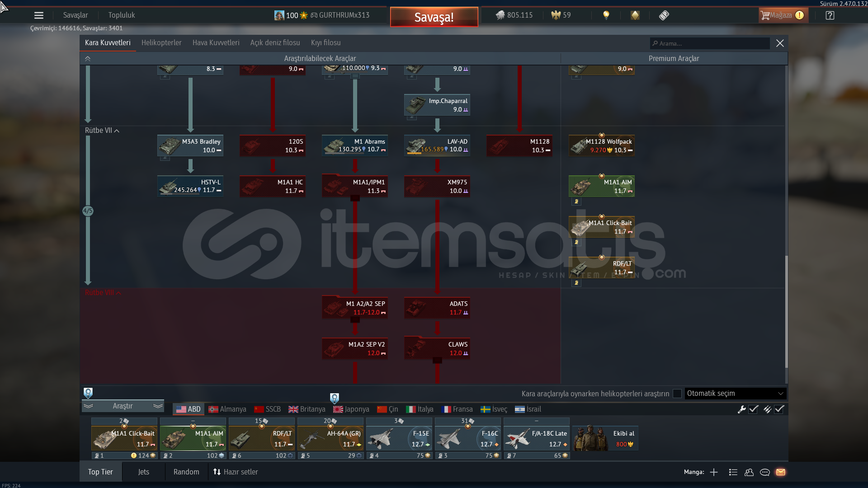
Task: Add a squad member with Manga plus
Action: click(x=714, y=472)
